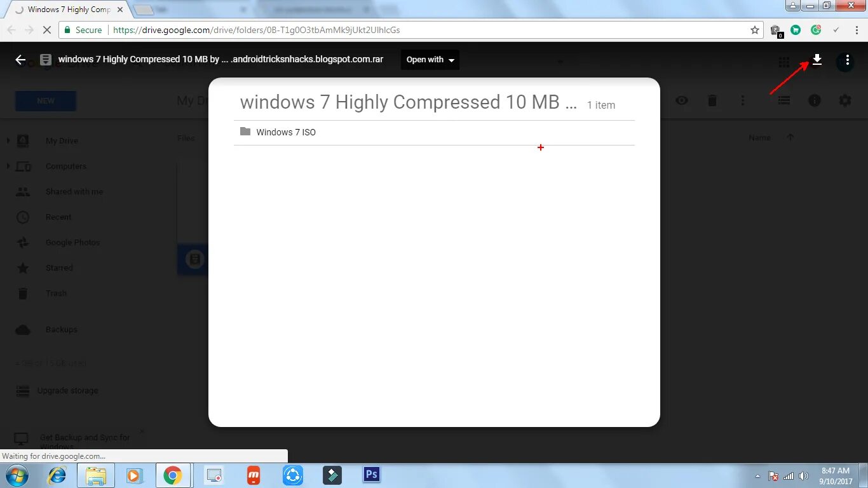Download the previewed rar file

pyautogui.click(x=817, y=60)
